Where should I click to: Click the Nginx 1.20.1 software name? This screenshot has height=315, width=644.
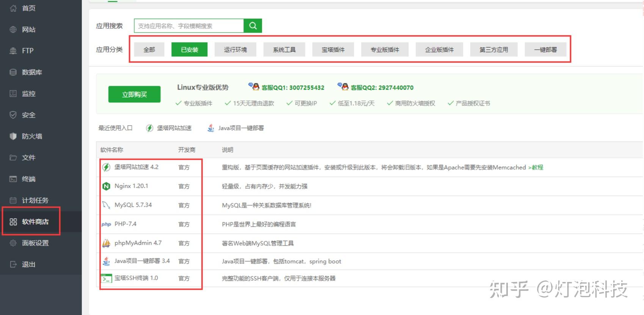click(x=131, y=186)
